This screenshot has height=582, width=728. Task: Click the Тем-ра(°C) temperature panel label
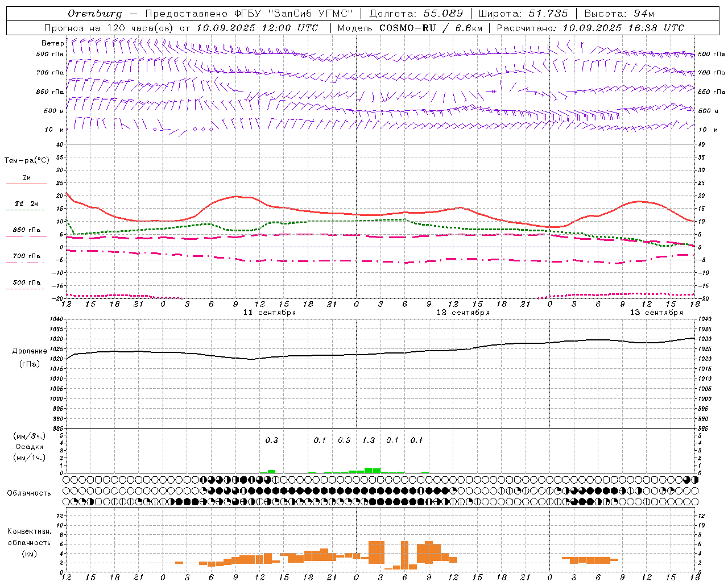point(27,161)
